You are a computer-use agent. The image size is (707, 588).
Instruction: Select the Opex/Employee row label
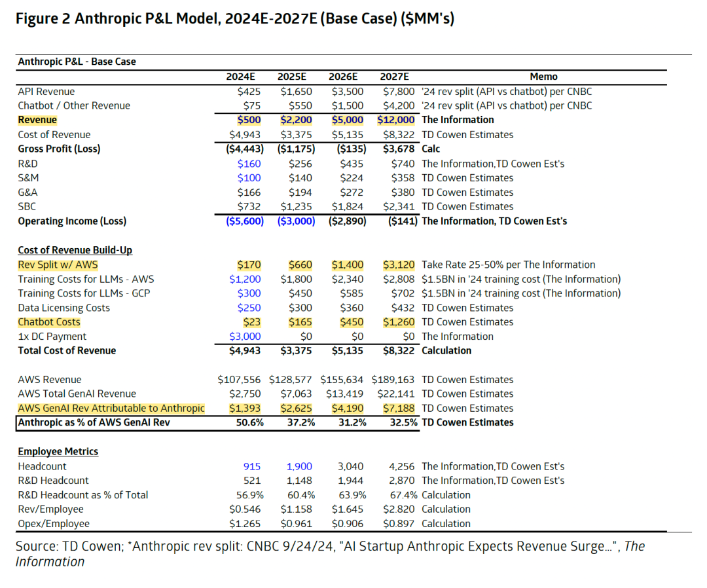(x=54, y=524)
